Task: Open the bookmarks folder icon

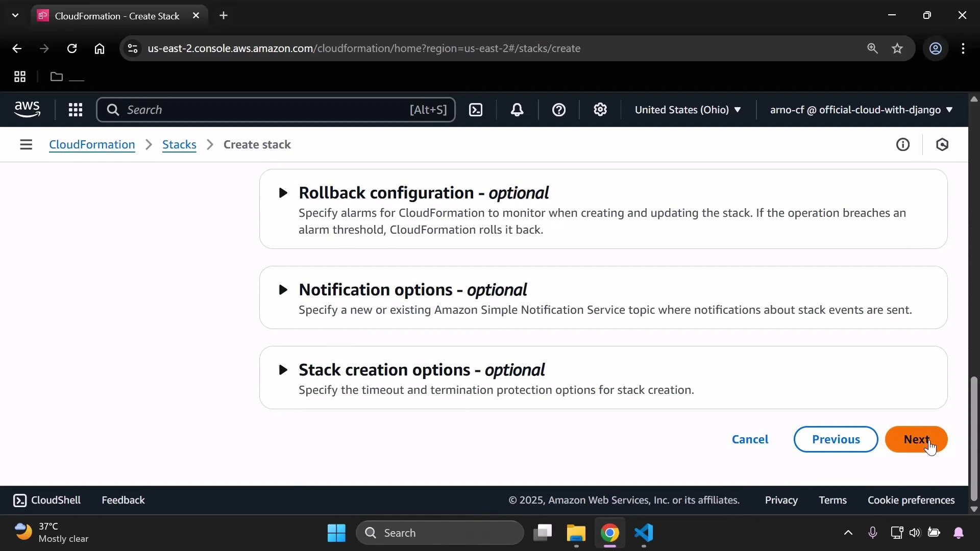Action: pyautogui.click(x=57, y=77)
